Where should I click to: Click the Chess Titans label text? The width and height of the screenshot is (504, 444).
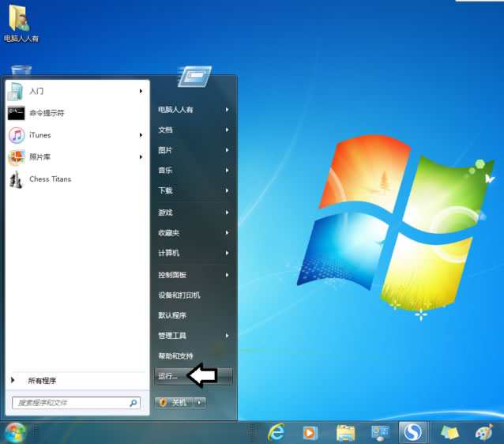(x=50, y=179)
